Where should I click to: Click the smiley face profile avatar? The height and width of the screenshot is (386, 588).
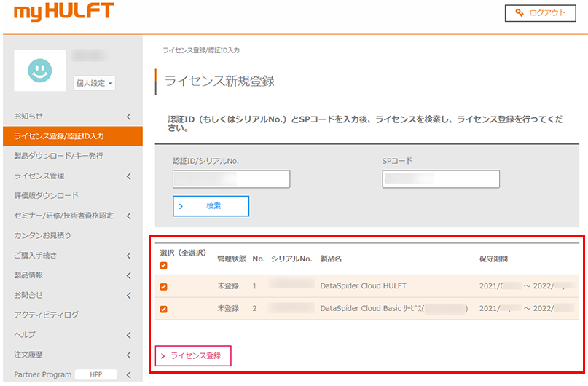click(39, 70)
